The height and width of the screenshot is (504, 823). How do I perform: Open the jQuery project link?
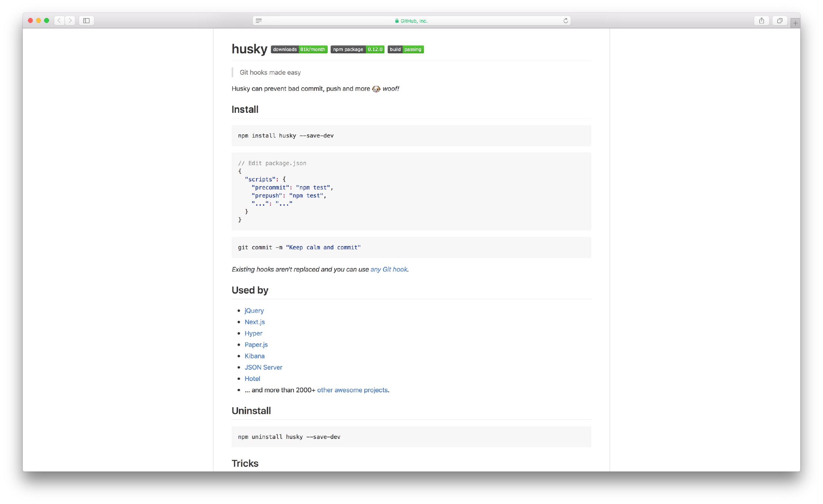(254, 310)
